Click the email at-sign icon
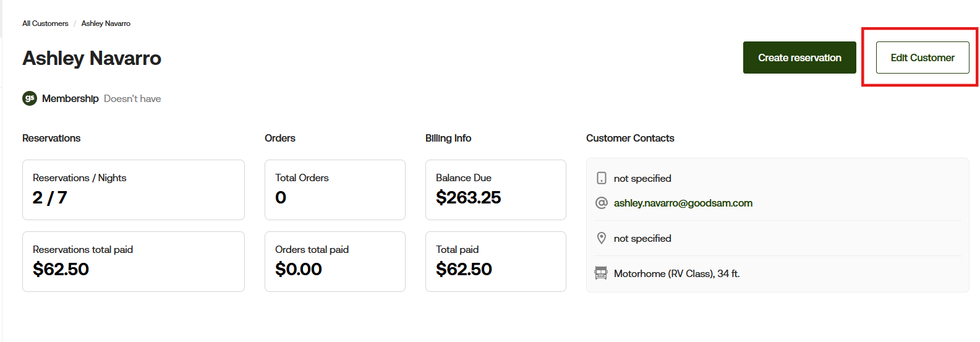980x342 pixels. (x=601, y=203)
